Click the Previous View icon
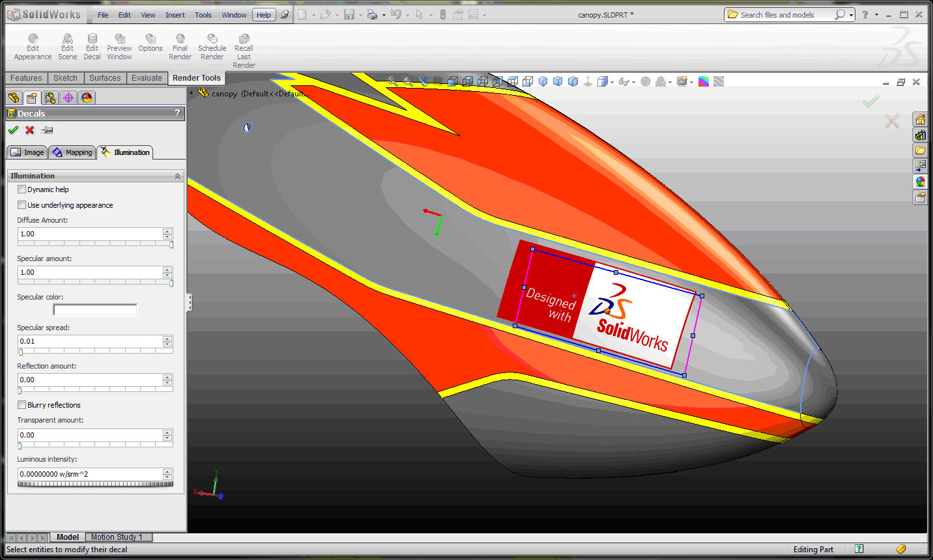 (423, 81)
